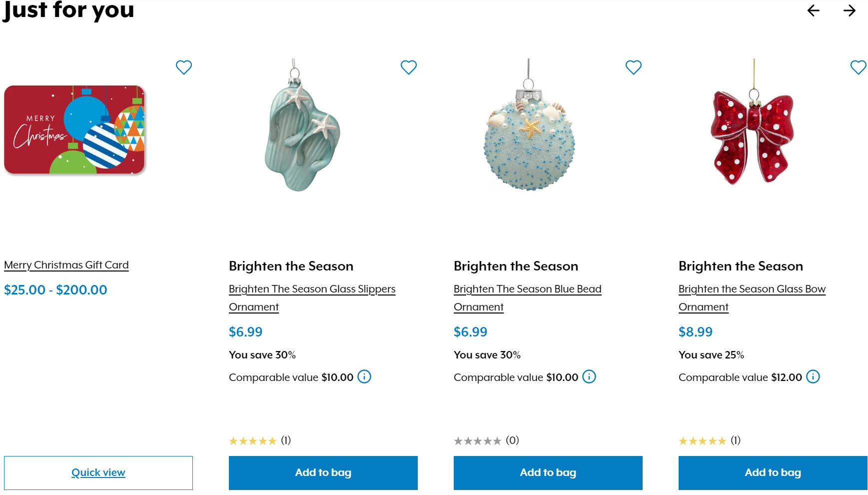
Task: Add Glass Slippers Ornament to bag
Action: (x=323, y=472)
